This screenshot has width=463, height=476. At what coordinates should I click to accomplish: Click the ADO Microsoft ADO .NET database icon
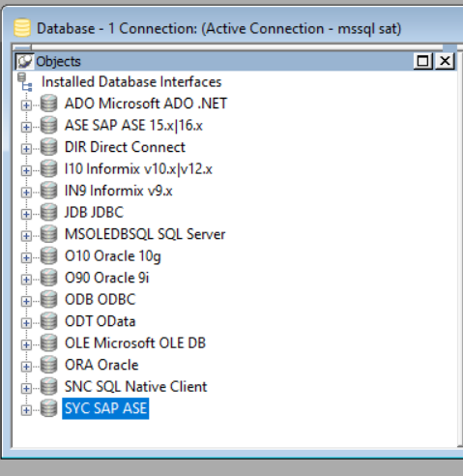click(x=49, y=104)
